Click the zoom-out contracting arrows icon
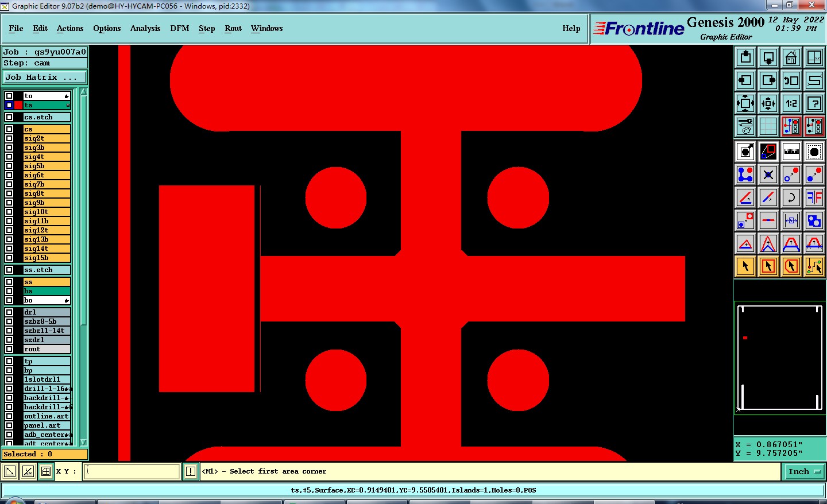Viewport: 827px width, 504px height. pos(768,103)
